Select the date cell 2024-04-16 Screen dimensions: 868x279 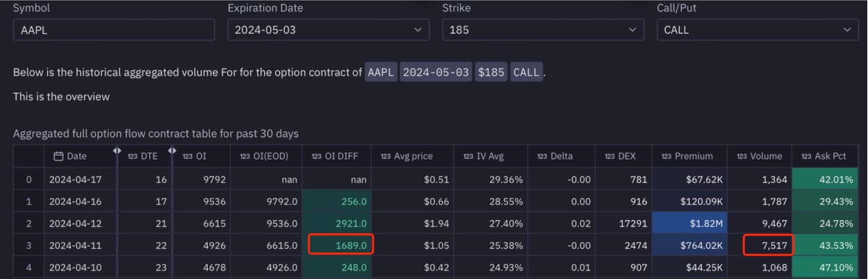81,202
